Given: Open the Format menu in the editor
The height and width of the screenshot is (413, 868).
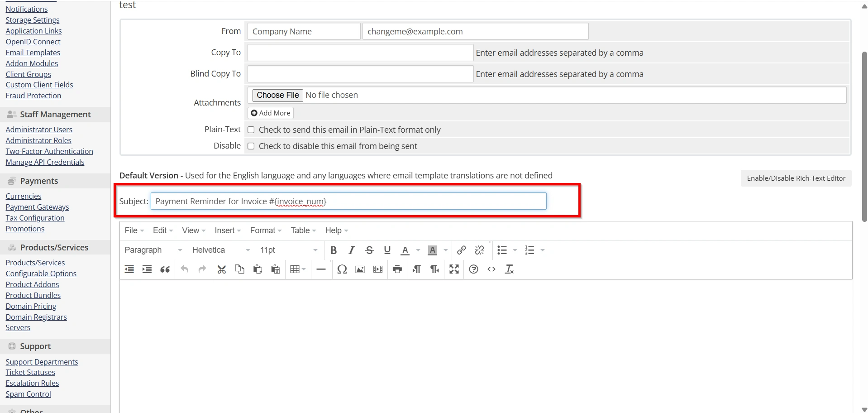Looking at the screenshot, I should [x=266, y=231].
